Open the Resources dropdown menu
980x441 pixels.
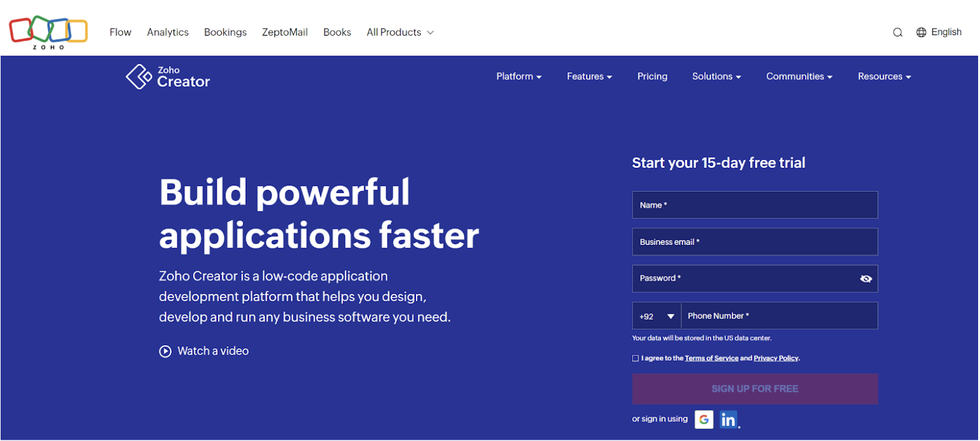click(885, 76)
